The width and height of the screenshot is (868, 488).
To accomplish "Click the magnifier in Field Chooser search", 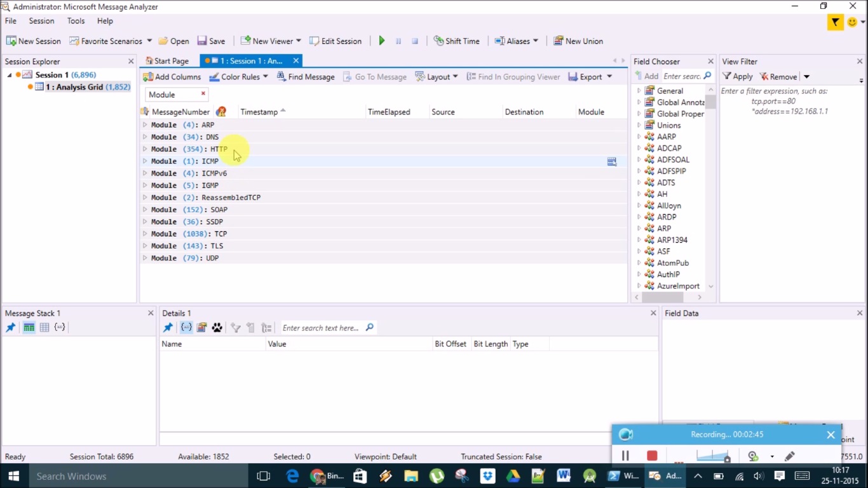I will 707,76.
